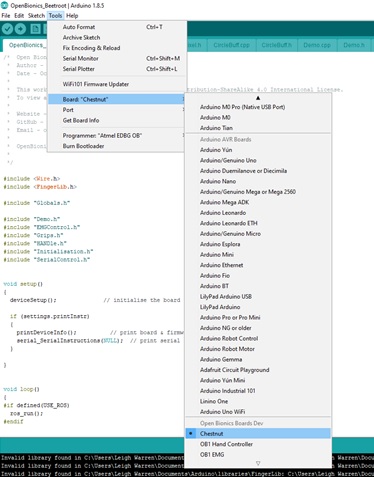Choose Arduino Robot Control board
374x477 pixels.
click(x=258, y=339)
